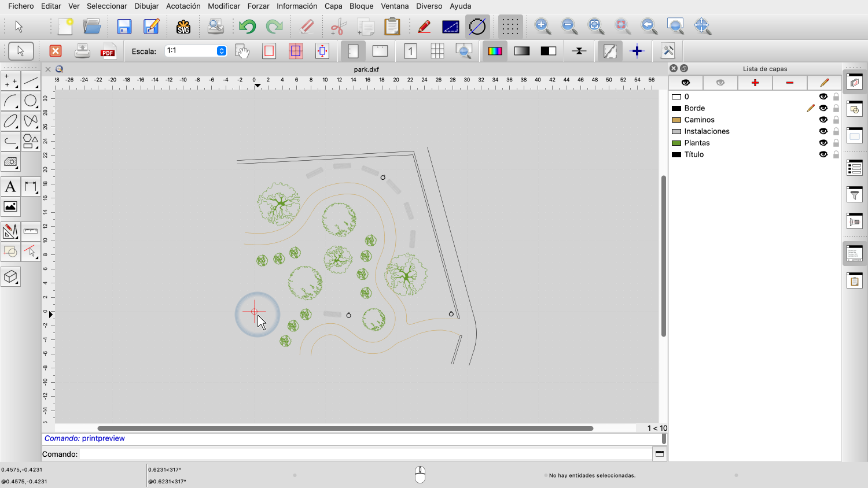
Task: Click add layer plus button
Action: [x=755, y=83]
